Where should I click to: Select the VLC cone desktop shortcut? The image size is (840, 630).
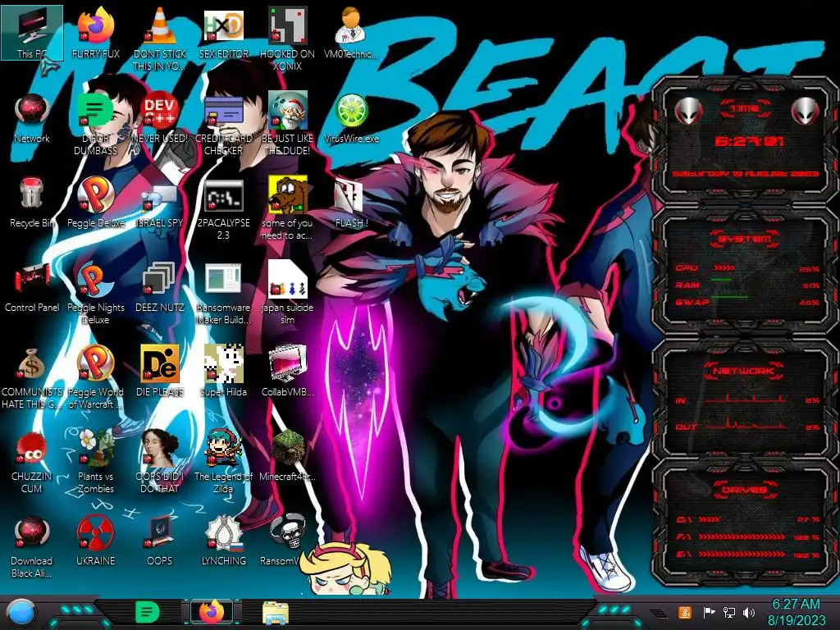pyautogui.click(x=160, y=39)
